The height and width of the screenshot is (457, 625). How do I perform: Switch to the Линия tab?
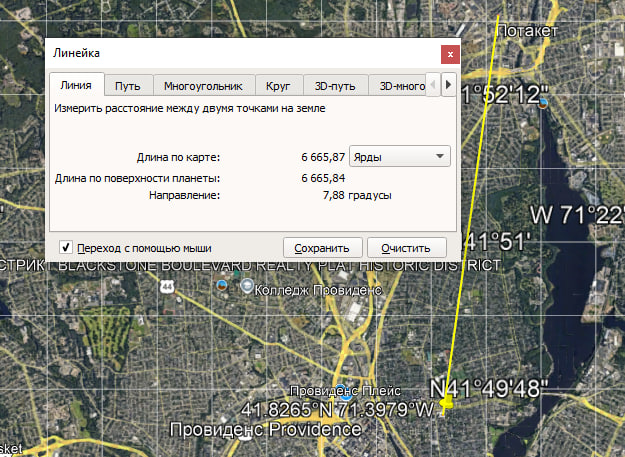pos(76,85)
